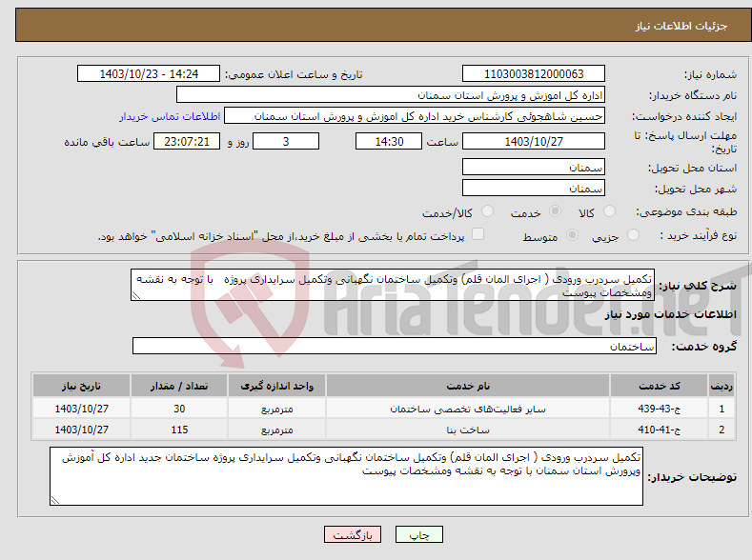Click the جزئیات اطلاعات نیاز page header
This screenshot has width=752, height=560.
(x=681, y=26)
